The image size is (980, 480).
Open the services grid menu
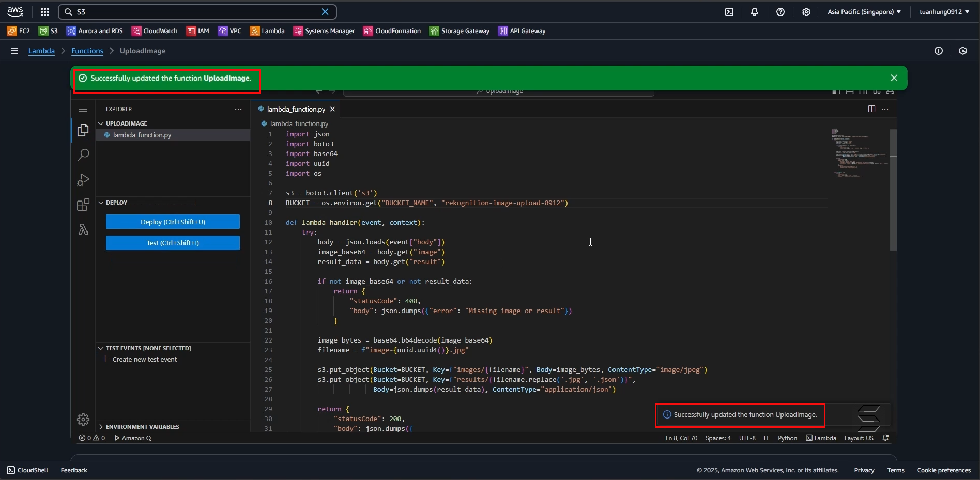(45, 12)
